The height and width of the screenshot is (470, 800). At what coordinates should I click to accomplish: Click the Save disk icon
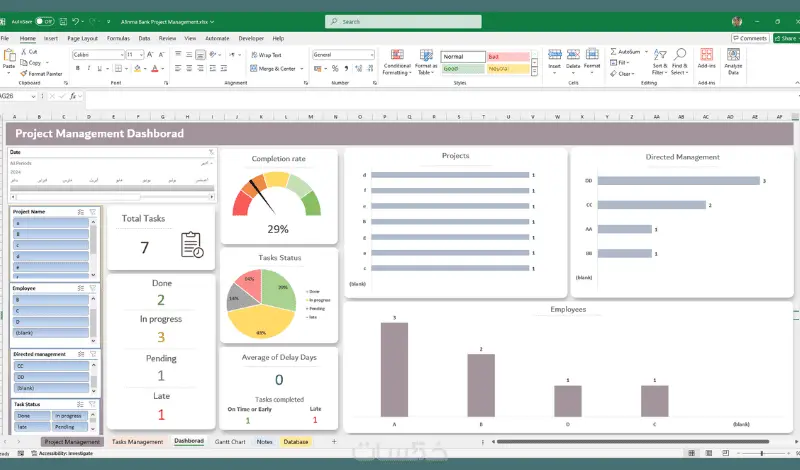point(63,21)
